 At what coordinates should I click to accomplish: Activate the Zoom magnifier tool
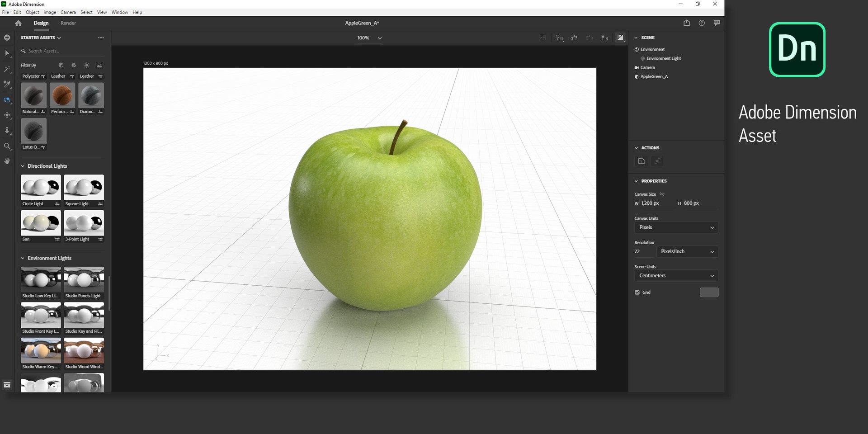click(x=7, y=146)
